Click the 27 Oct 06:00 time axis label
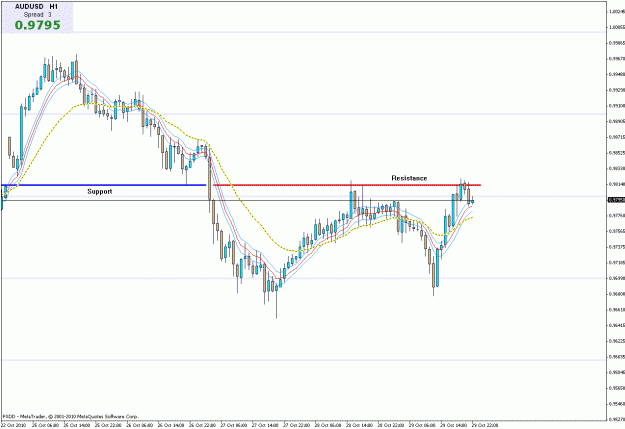Image resolution: width=625 pixels, height=429 pixels. (234, 425)
